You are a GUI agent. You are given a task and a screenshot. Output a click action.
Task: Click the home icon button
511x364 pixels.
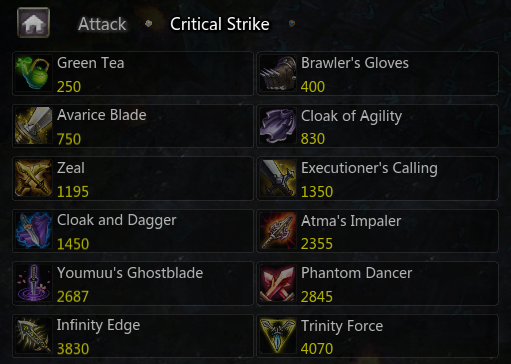[x=33, y=23]
